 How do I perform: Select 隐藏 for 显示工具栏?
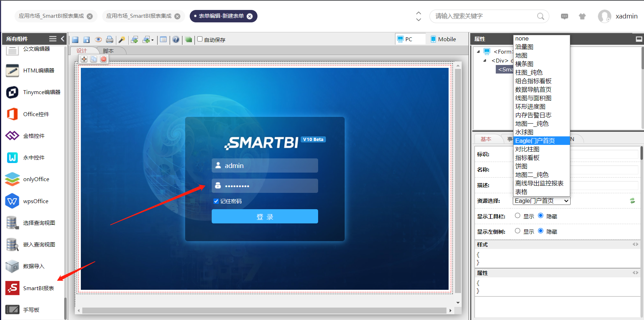click(541, 216)
